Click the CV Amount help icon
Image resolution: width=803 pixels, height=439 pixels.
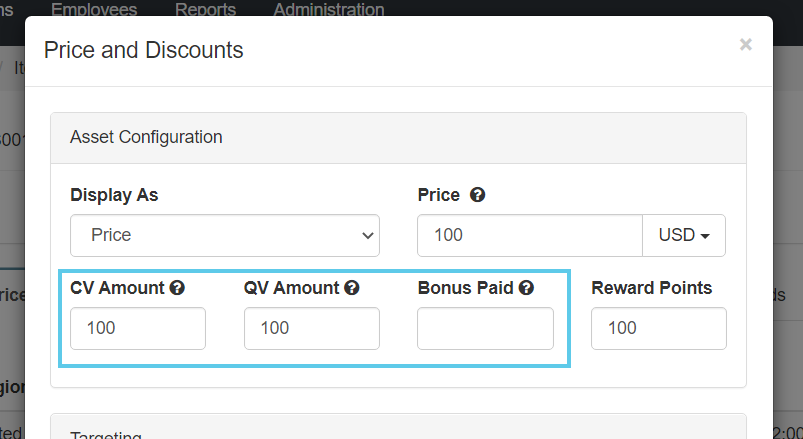pyautogui.click(x=177, y=288)
